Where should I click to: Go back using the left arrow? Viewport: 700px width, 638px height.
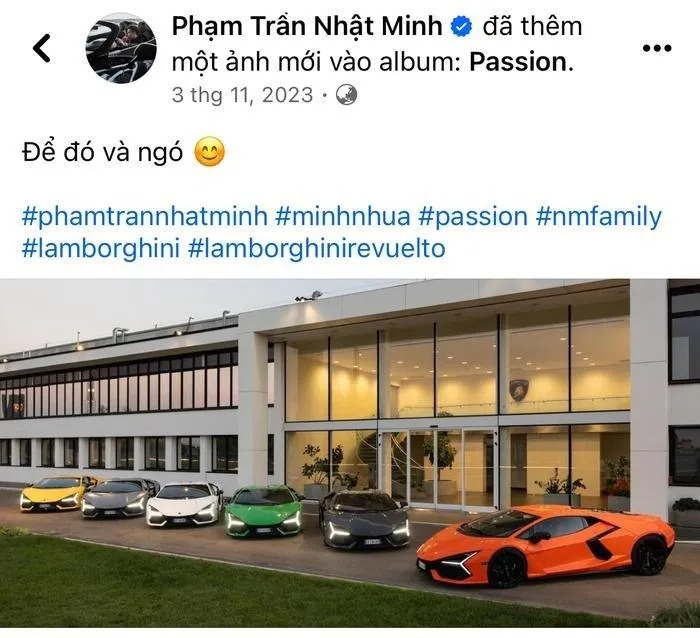click(42, 47)
